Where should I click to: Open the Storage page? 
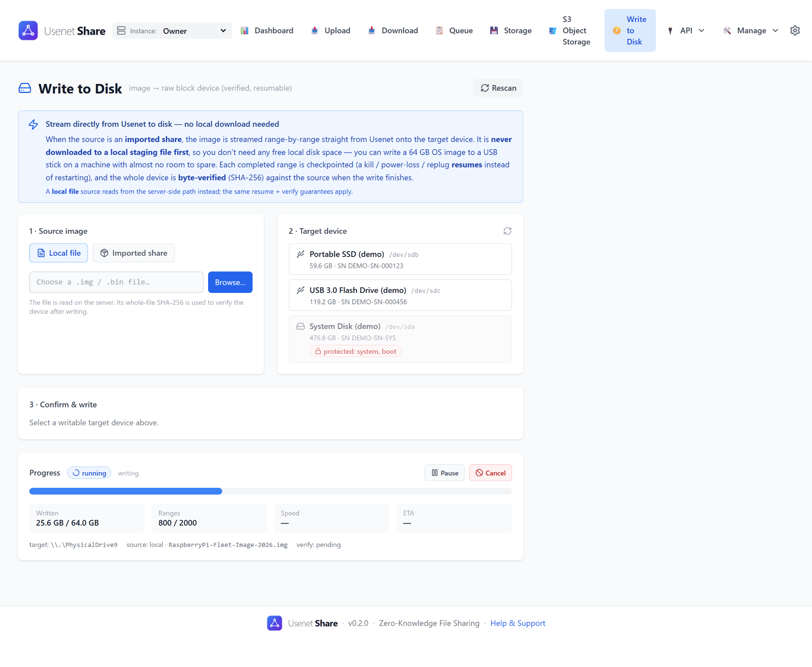click(510, 30)
